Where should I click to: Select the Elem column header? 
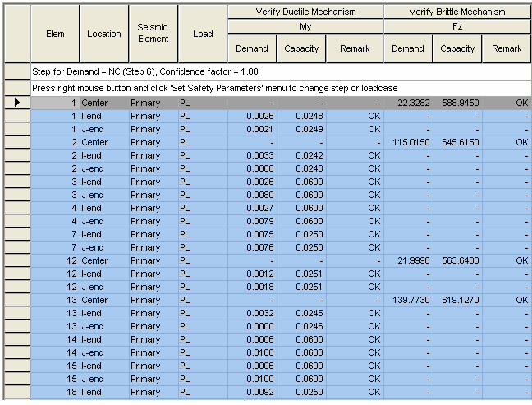point(54,34)
